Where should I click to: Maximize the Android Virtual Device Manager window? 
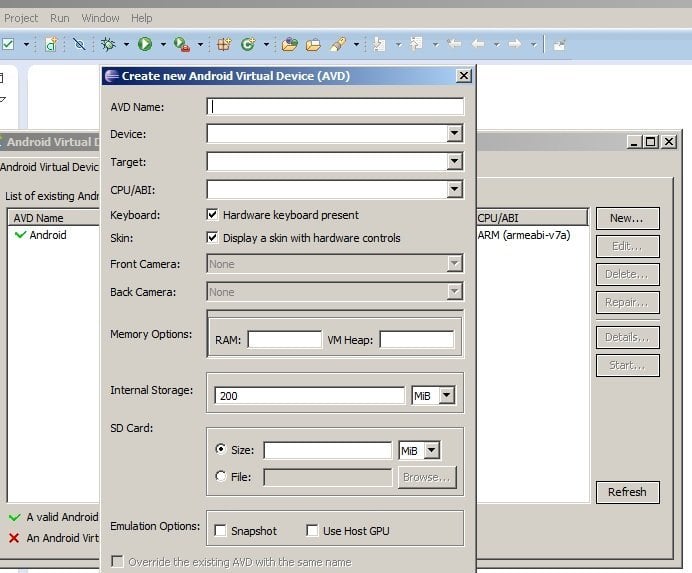click(651, 142)
